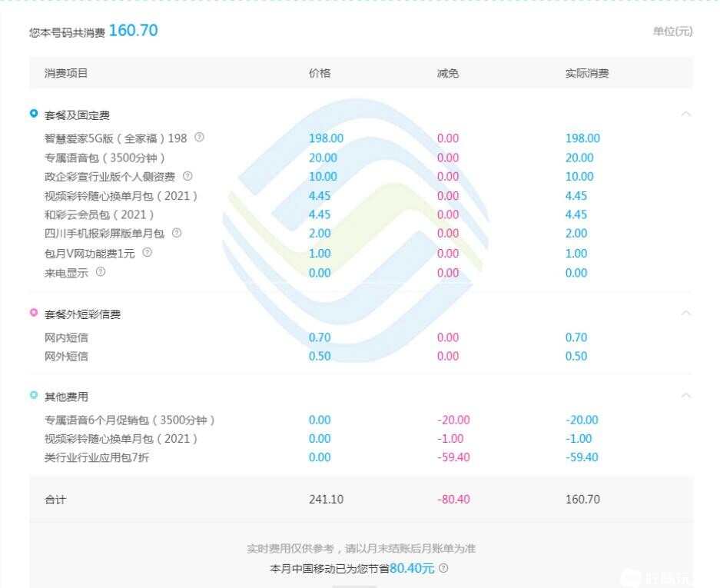Click the 消费项目 column header
The image size is (720, 588).
66,73
